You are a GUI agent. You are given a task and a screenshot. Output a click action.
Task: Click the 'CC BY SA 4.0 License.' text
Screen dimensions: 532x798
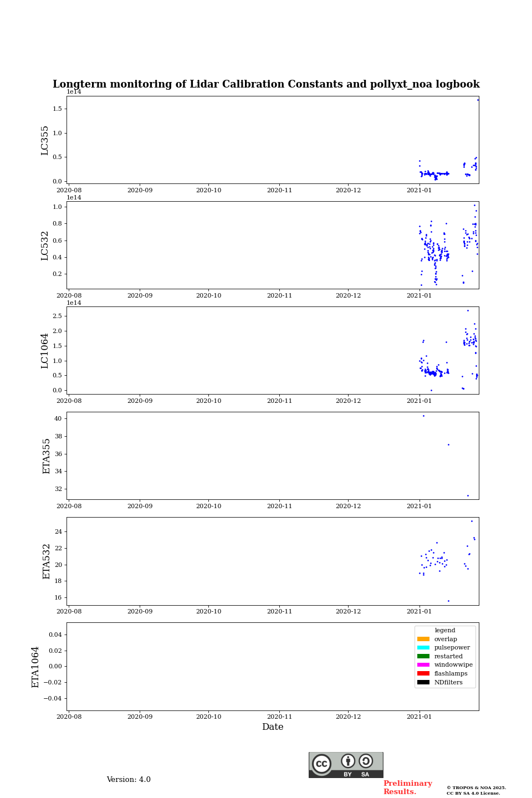pyautogui.click(x=473, y=793)
